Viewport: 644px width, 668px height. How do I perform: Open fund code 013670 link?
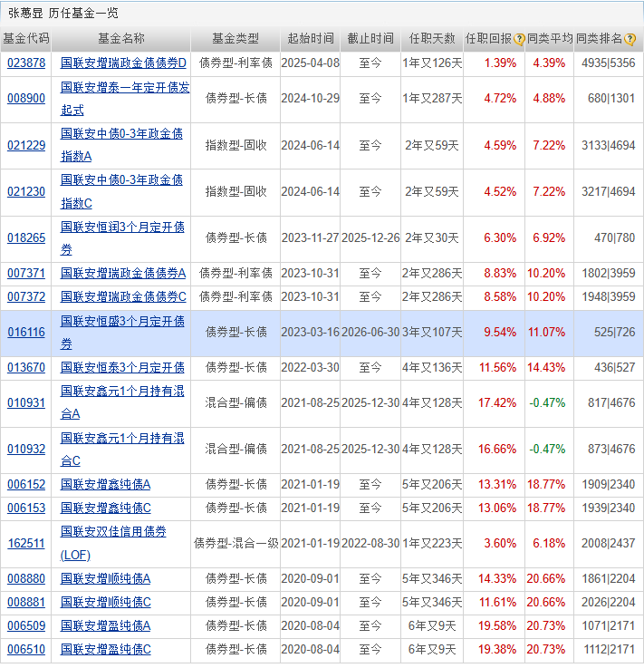(x=26, y=367)
